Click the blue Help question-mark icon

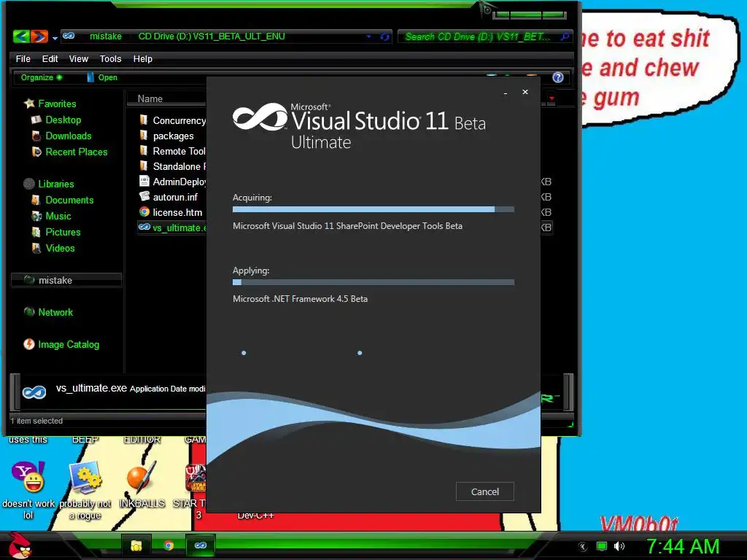(x=558, y=77)
